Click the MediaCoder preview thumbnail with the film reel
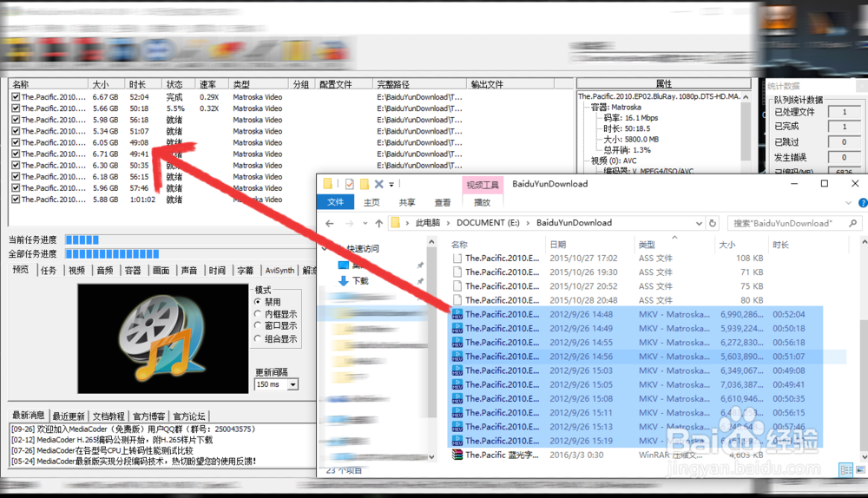The height and width of the screenshot is (498, 868). (163, 338)
